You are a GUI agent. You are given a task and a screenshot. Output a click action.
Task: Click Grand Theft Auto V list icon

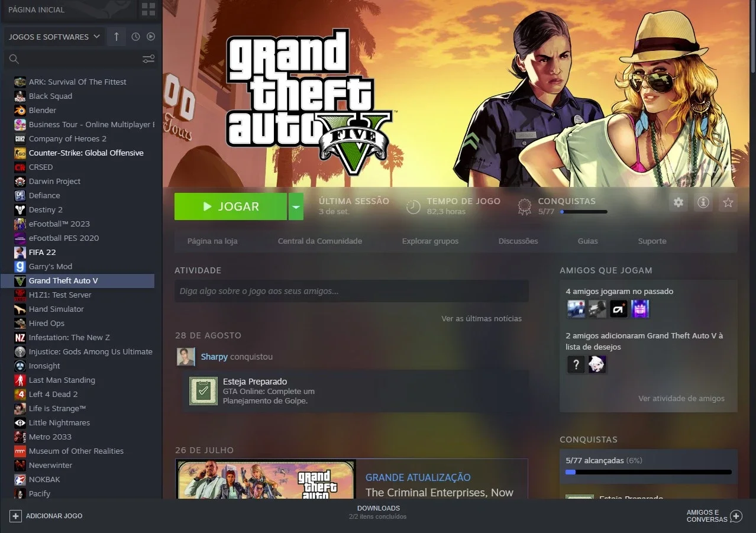(x=20, y=280)
